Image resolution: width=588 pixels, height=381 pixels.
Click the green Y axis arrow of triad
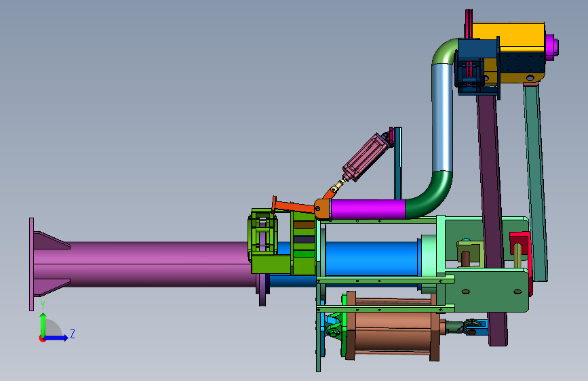43,323
